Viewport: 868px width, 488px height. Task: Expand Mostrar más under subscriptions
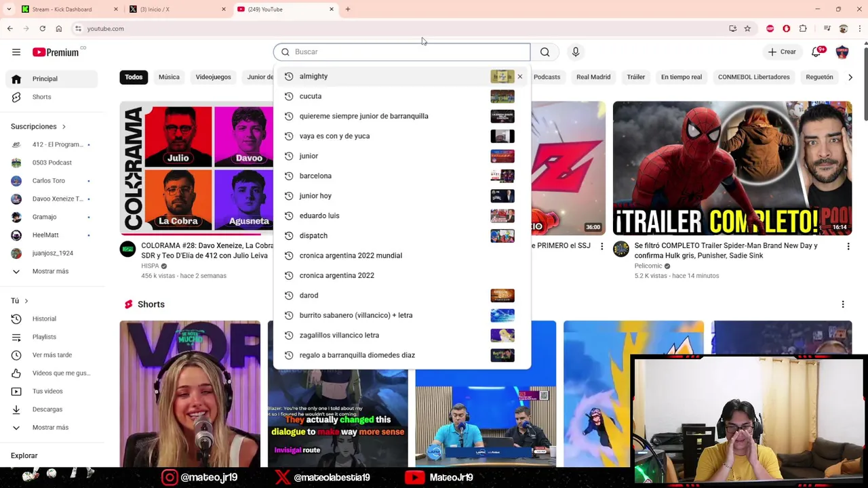coord(52,271)
